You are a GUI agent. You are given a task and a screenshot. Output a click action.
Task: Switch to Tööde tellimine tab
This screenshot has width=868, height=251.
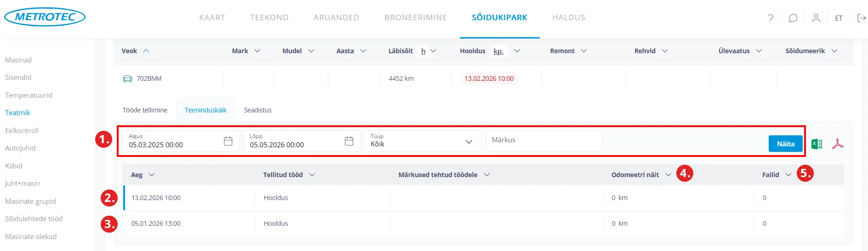[x=145, y=110]
